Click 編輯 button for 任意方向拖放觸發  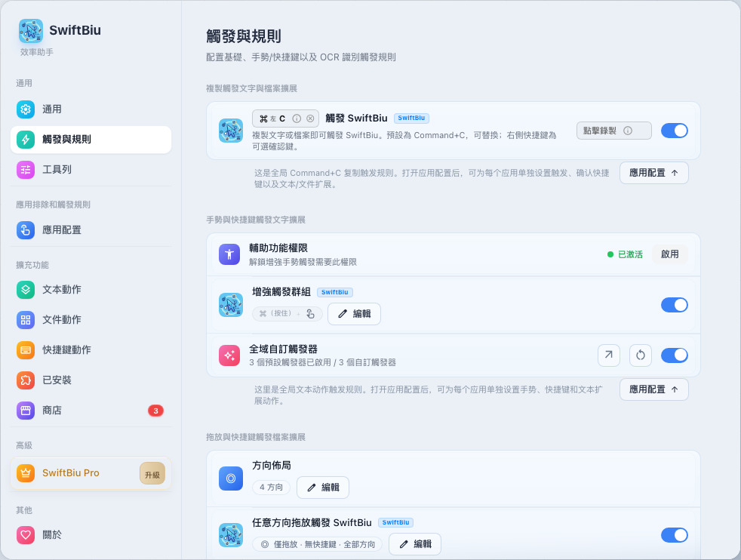(415, 544)
